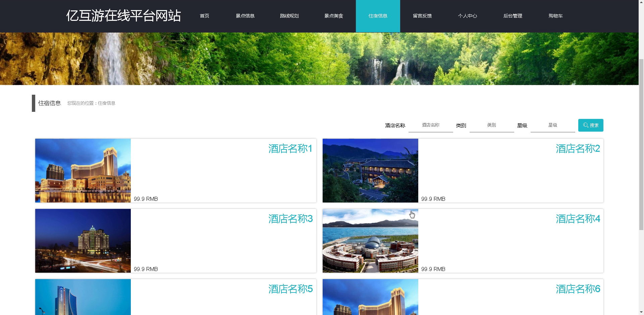Select 景点美食 in top navigation
The image size is (644, 315).
pos(334,16)
